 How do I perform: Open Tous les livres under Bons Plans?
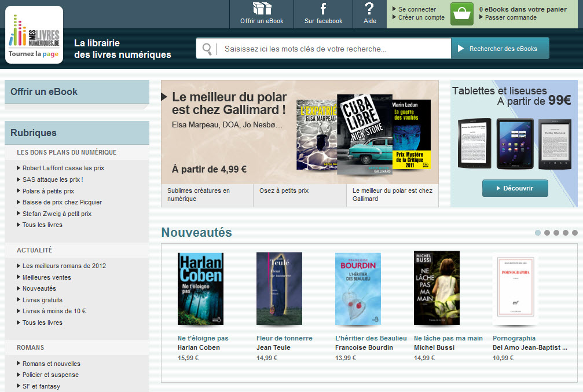[42, 225]
